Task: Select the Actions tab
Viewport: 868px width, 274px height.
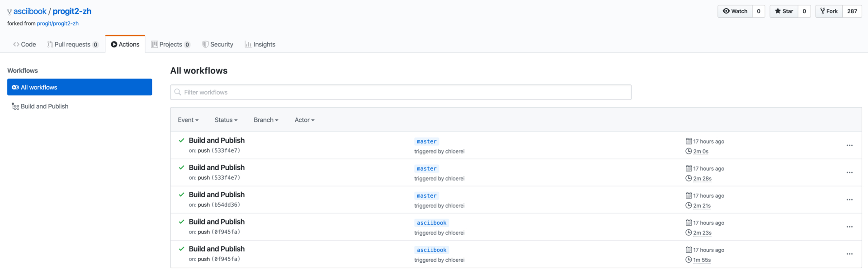Action: point(125,44)
